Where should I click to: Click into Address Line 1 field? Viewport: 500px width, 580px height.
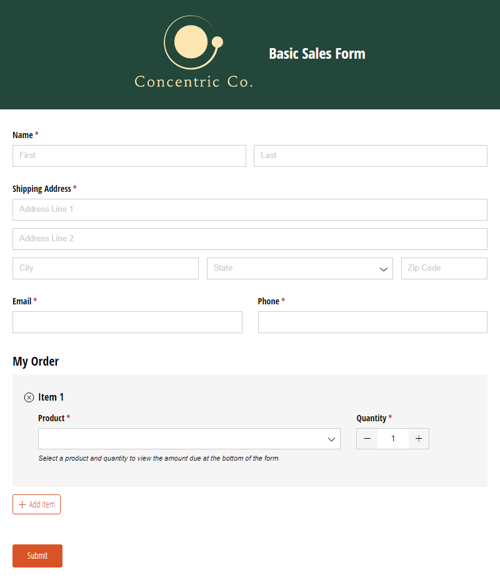(250, 210)
